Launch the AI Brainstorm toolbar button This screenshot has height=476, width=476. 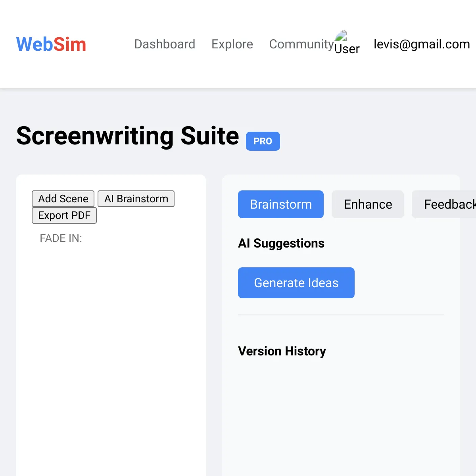(x=136, y=199)
